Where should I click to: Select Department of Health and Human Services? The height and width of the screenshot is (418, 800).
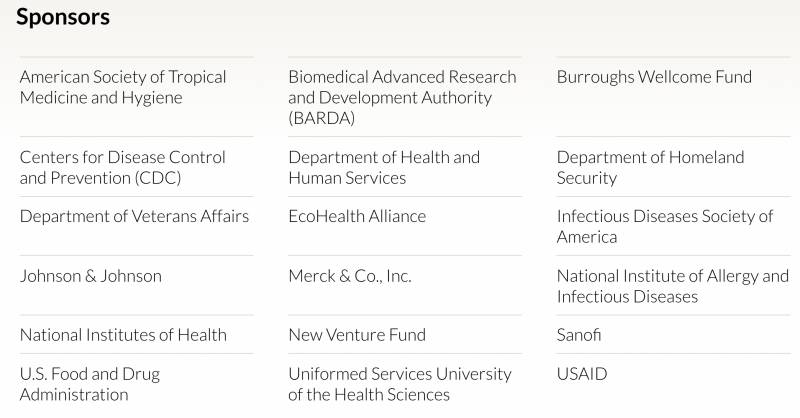(384, 167)
